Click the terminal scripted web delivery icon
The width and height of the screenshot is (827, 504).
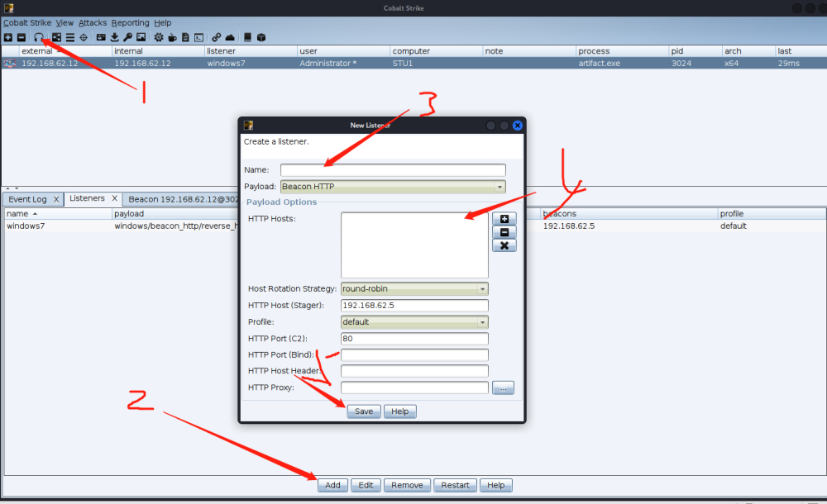point(198,37)
